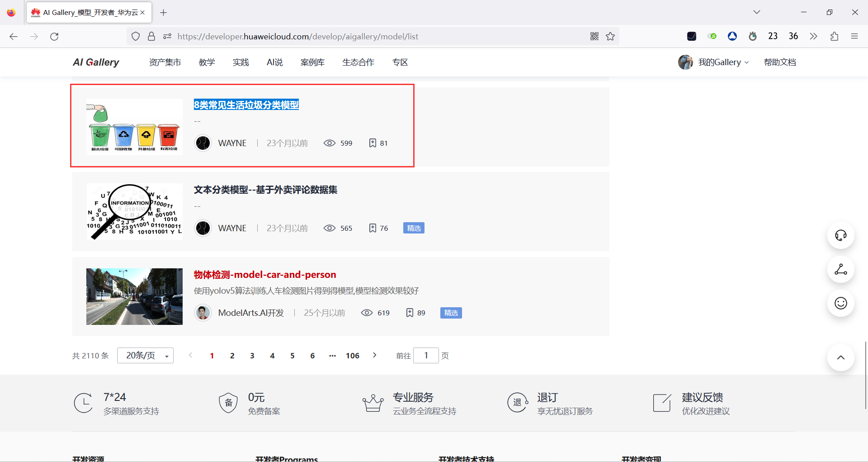Image resolution: width=868 pixels, height=462 pixels.
Task: Open the 20条/页 page size selector
Action: (145, 355)
